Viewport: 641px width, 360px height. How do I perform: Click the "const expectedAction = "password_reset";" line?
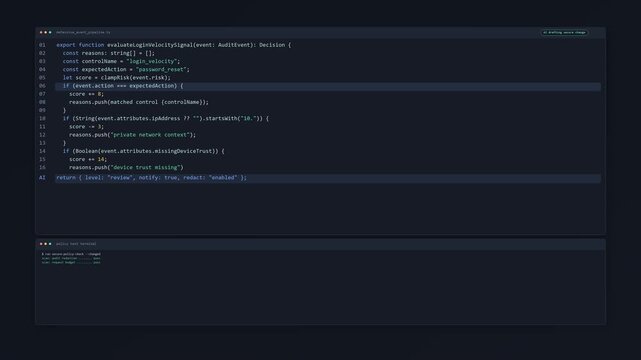(126, 69)
